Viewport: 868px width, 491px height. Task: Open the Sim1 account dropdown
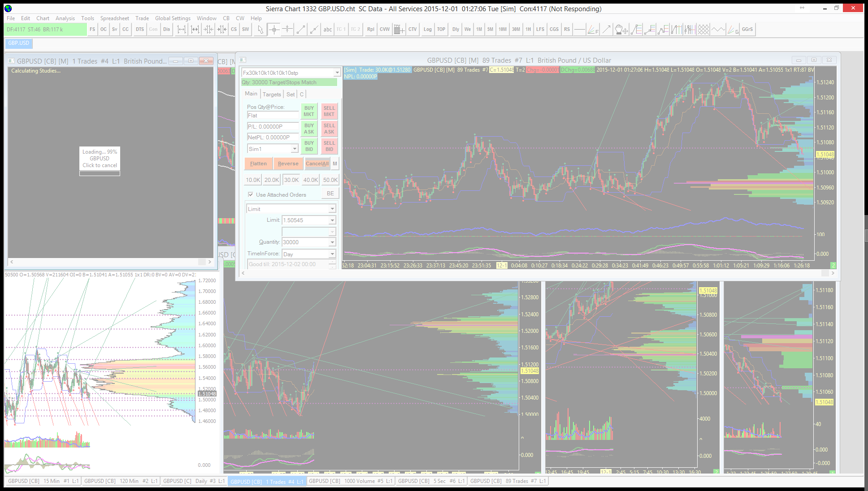click(x=295, y=149)
